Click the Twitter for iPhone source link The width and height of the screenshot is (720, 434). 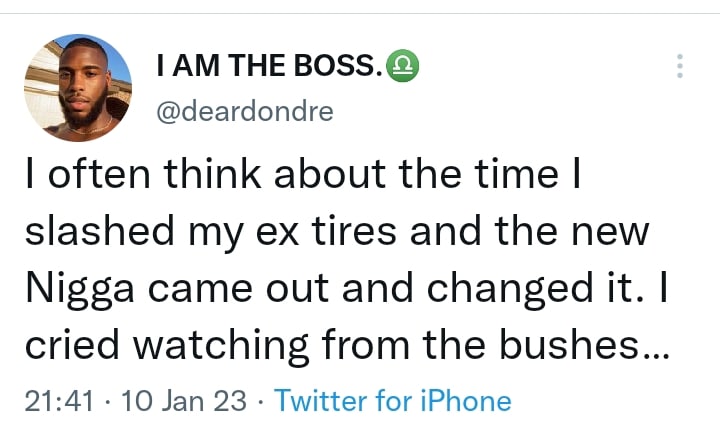[x=392, y=401]
